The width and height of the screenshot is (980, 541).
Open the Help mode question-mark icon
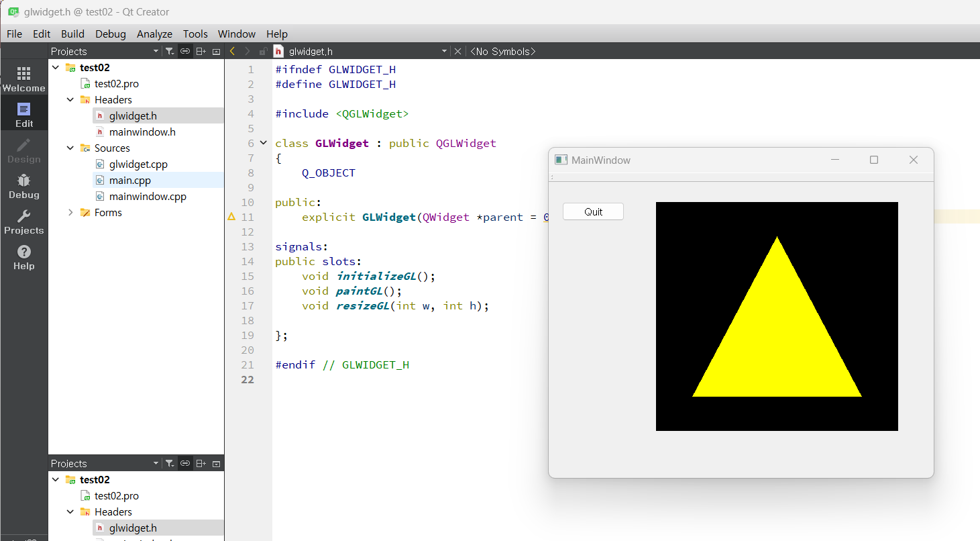(x=23, y=257)
